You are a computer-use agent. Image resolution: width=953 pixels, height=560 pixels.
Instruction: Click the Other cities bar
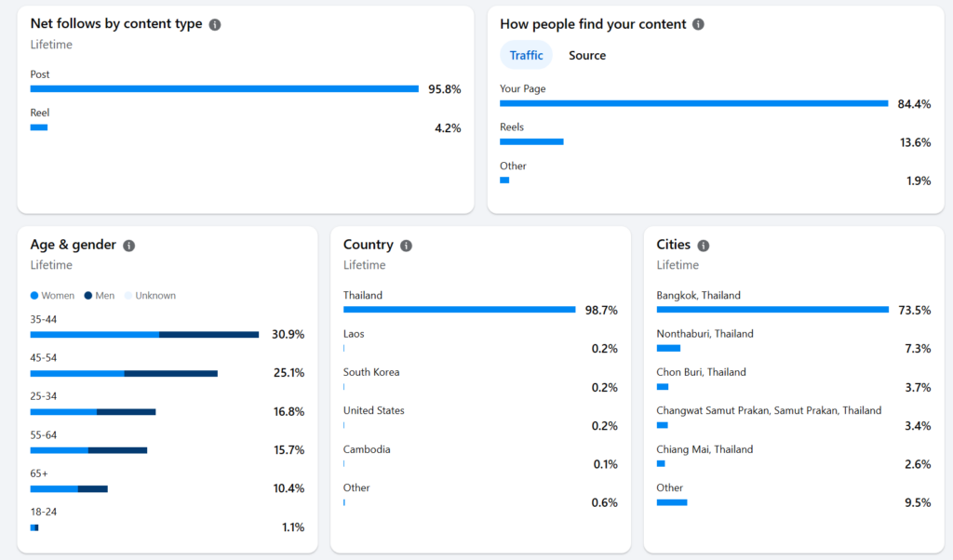click(672, 502)
